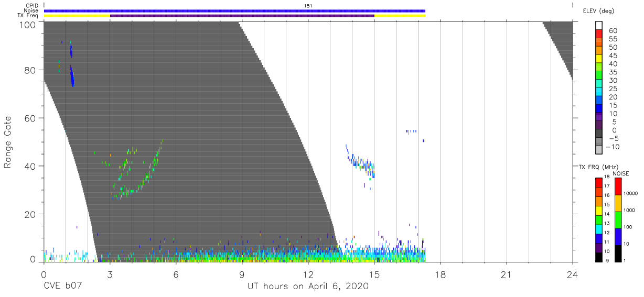Click the purple segment of the TX Freq bar

[242, 16]
